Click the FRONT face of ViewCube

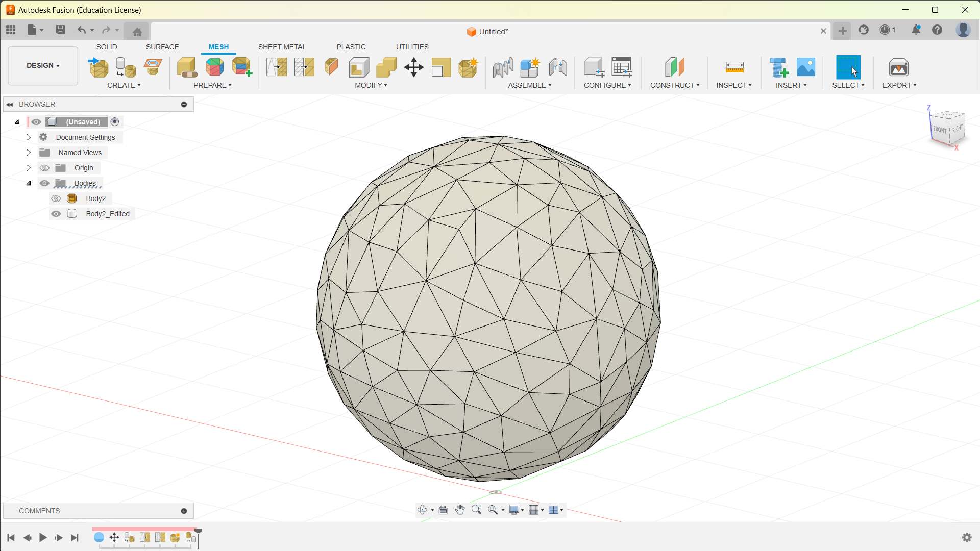[x=939, y=130]
